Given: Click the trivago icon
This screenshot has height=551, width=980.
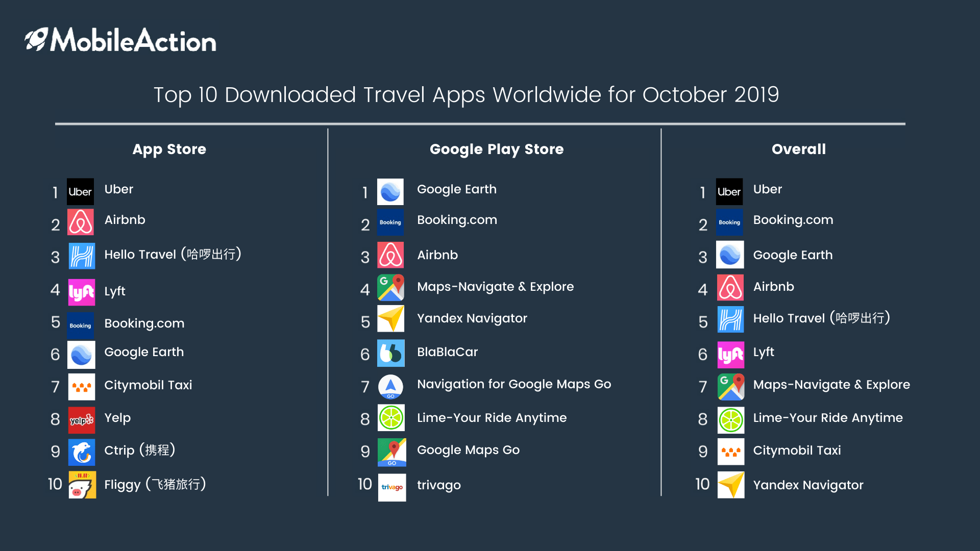Looking at the screenshot, I should click(392, 487).
